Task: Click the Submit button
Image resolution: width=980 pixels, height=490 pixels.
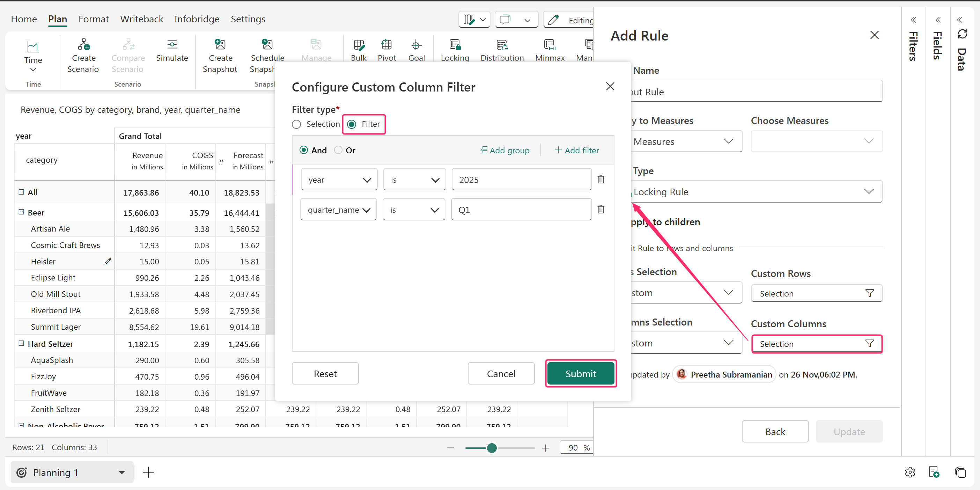Action: (580, 374)
